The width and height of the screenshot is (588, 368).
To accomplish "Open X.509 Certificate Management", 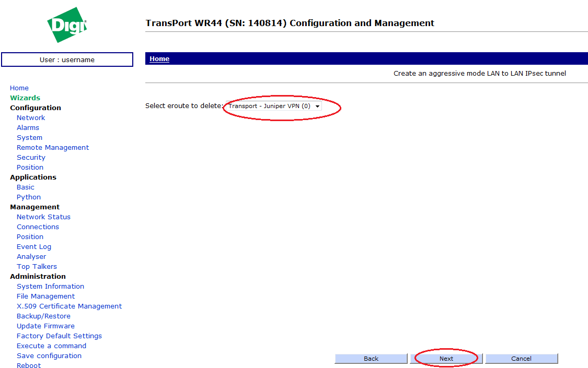I will pos(69,306).
